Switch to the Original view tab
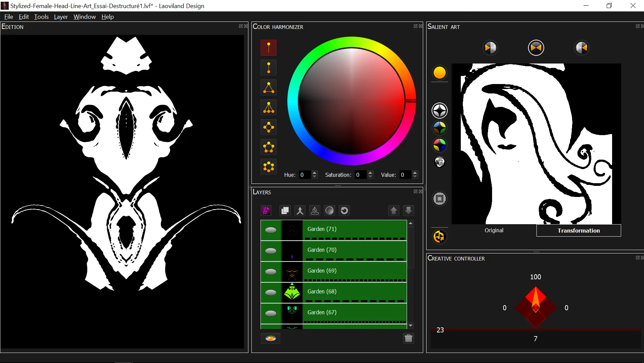The image size is (644, 363). (494, 231)
